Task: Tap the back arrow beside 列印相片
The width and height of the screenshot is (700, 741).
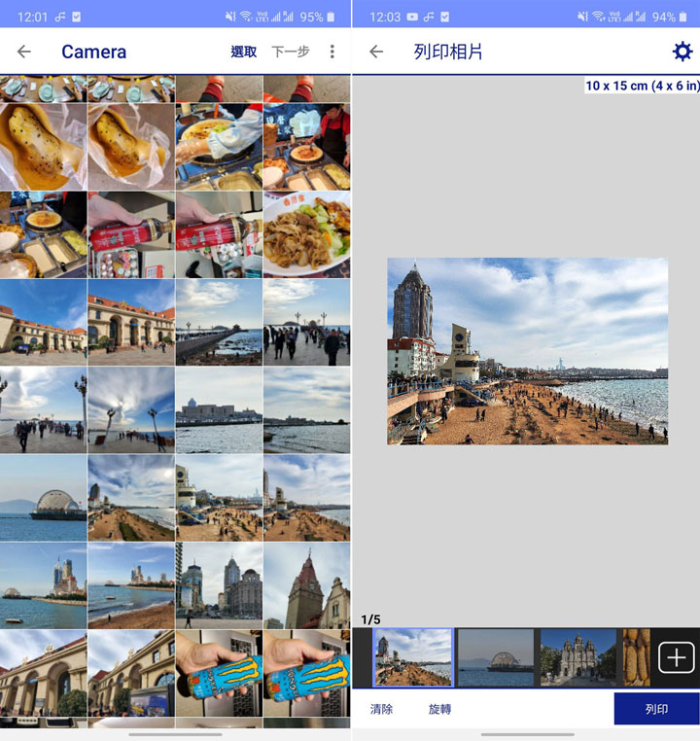Action: [x=376, y=52]
